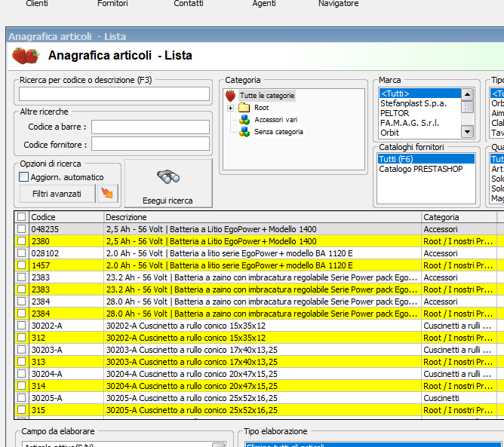
Task: Click the Marca list scrollbar thumb
Action: pos(467,107)
